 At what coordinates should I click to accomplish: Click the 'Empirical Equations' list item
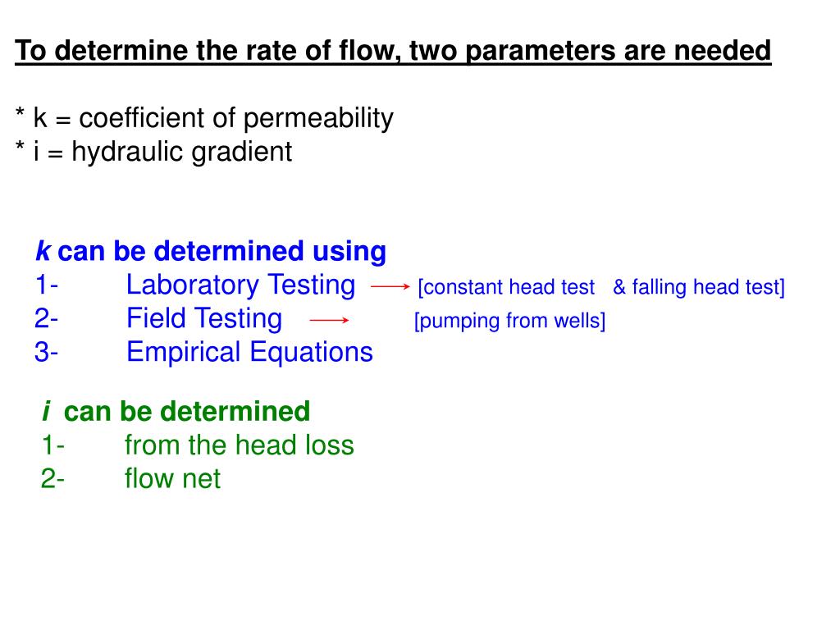pyautogui.click(x=249, y=353)
